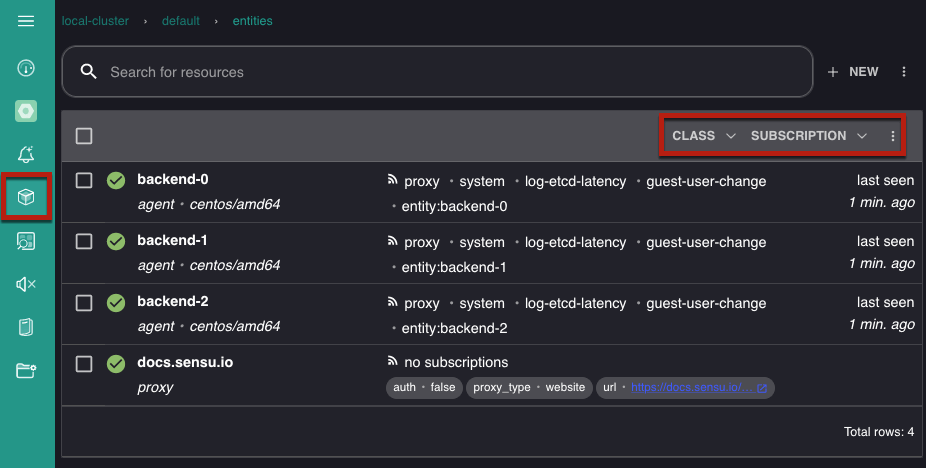
Task: Open the folder settings icon in sidebar
Action: coord(25,370)
